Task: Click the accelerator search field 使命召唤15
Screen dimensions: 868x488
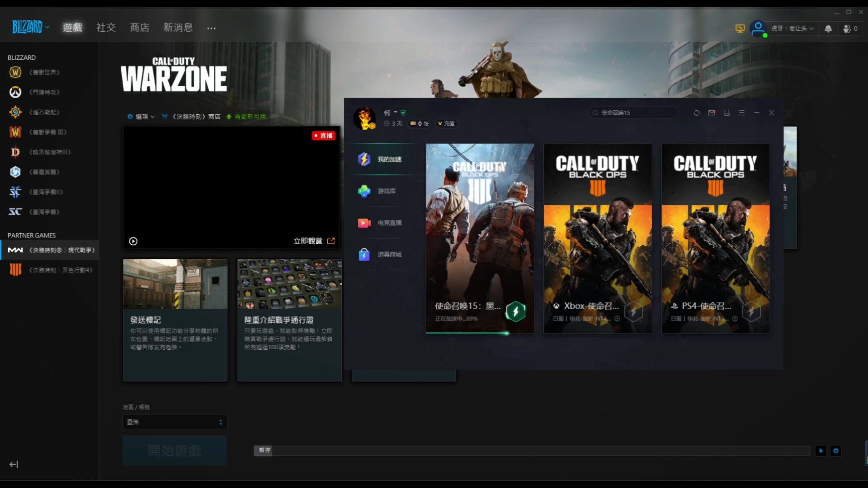Action: coord(633,113)
